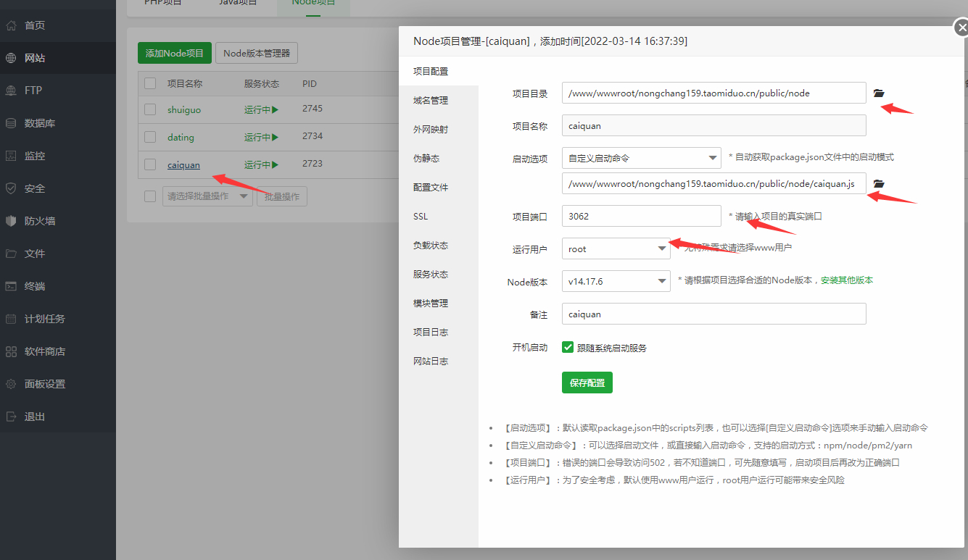Open the 运行用户 root dropdown
The width and height of the screenshot is (968, 560).
coord(616,248)
